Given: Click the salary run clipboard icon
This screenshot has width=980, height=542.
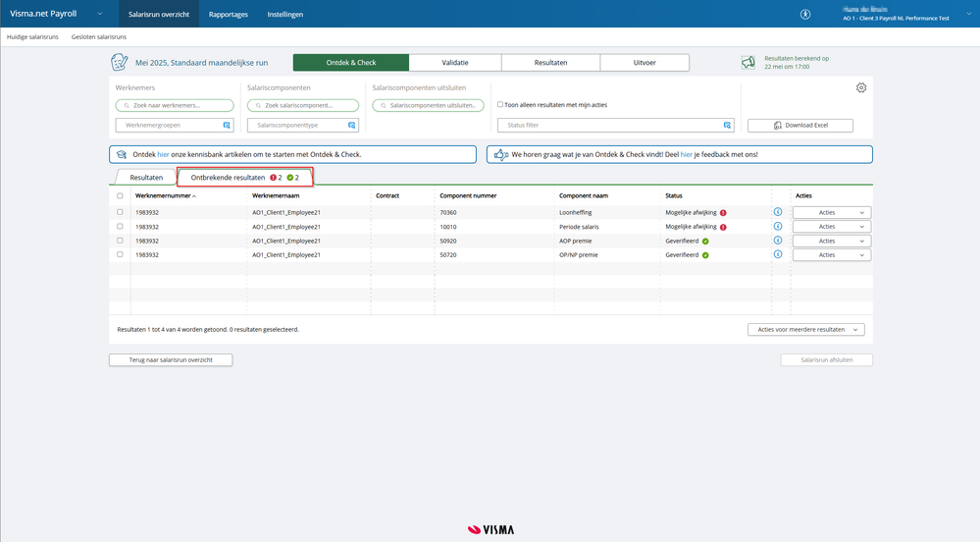Looking at the screenshot, I should 119,63.
